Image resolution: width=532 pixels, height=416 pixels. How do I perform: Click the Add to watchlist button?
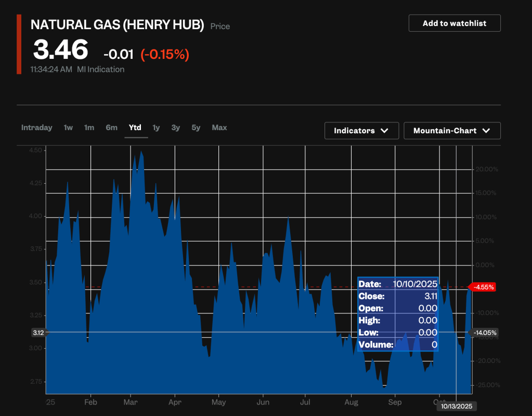tap(454, 23)
